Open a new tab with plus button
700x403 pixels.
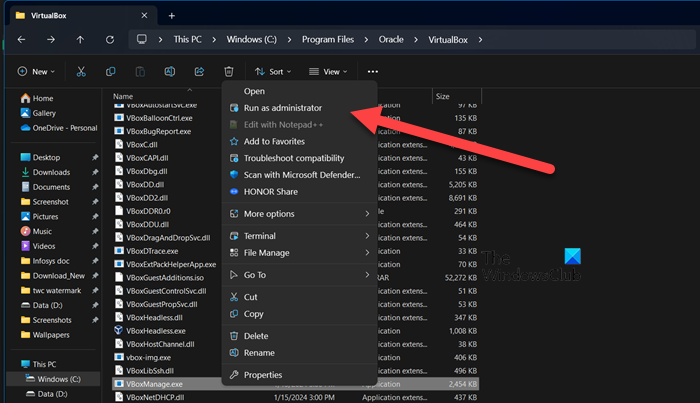tap(172, 15)
